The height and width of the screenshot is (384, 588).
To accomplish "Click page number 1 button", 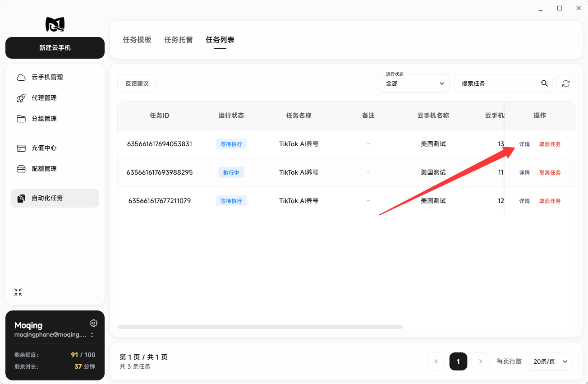I will click(458, 361).
